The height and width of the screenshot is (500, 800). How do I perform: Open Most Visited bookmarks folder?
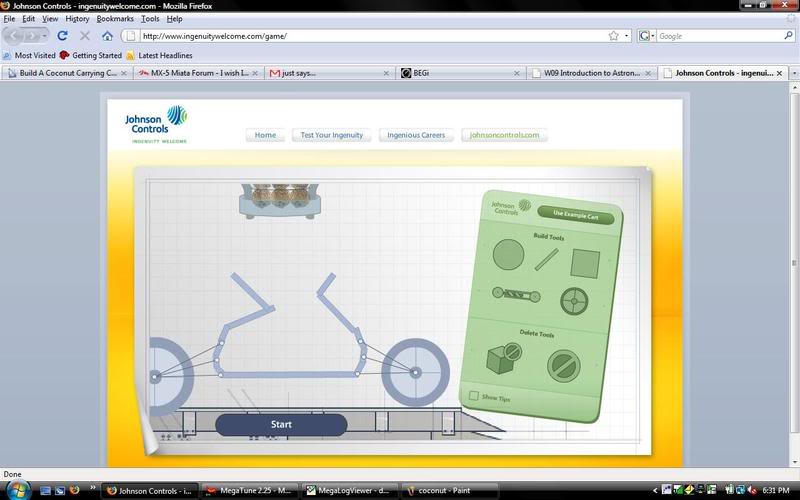(x=29, y=55)
